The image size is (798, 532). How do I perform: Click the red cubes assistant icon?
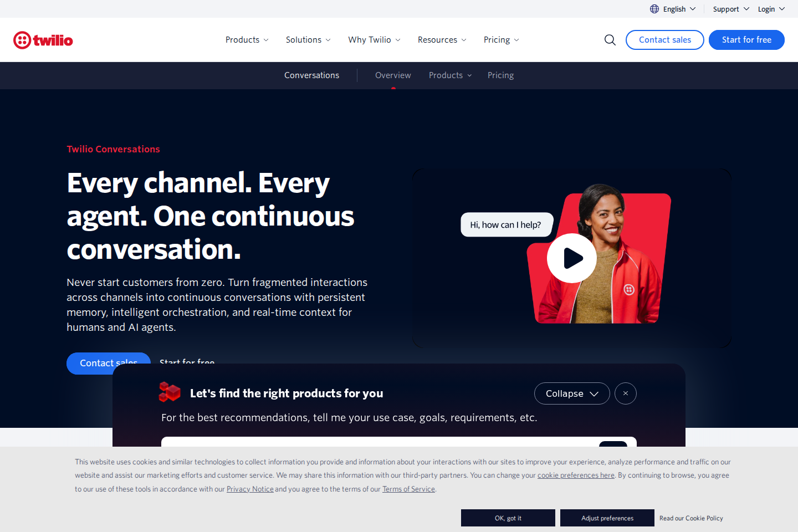170,392
